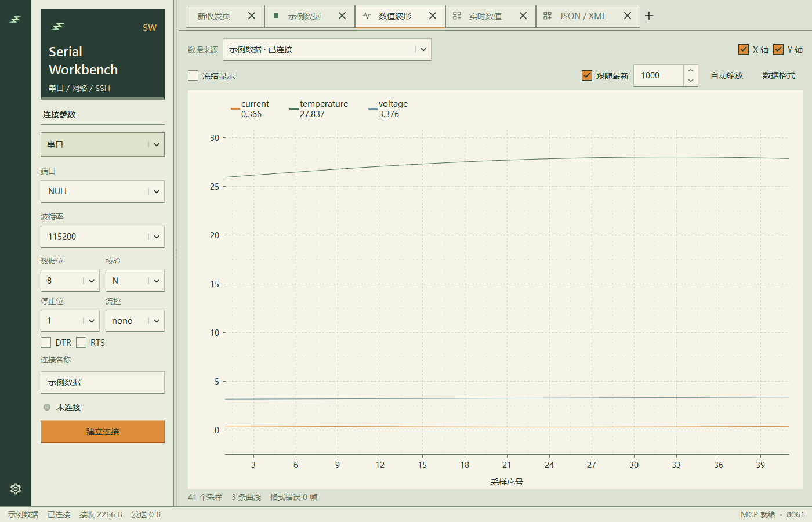Viewport: 812px width, 522px height.
Task: Open settings gear in left sidebar
Action: coord(16,489)
